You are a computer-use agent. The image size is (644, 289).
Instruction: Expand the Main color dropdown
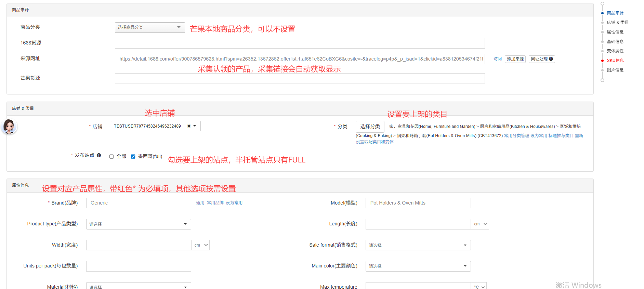click(418, 266)
